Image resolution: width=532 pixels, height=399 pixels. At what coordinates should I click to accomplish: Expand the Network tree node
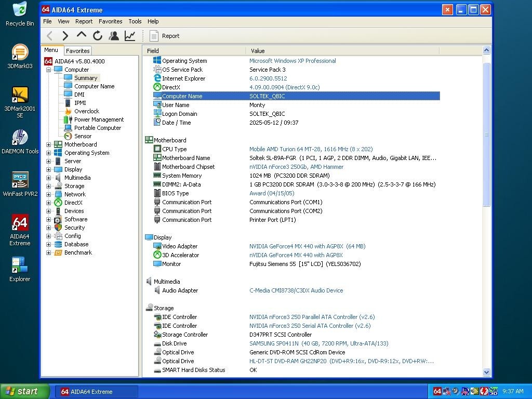click(x=48, y=194)
